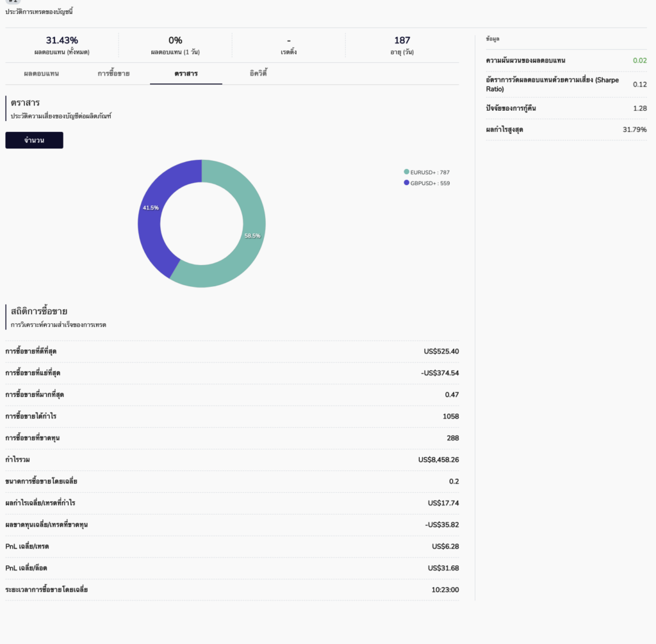Click the 187 account age value
Viewport: 656px width, 644px height.
402,40
